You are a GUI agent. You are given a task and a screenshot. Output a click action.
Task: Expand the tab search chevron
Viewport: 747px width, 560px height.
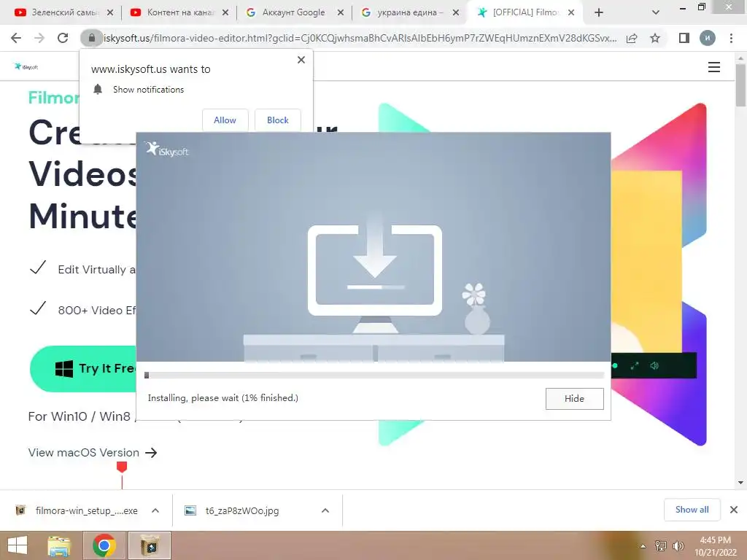click(656, 12)
